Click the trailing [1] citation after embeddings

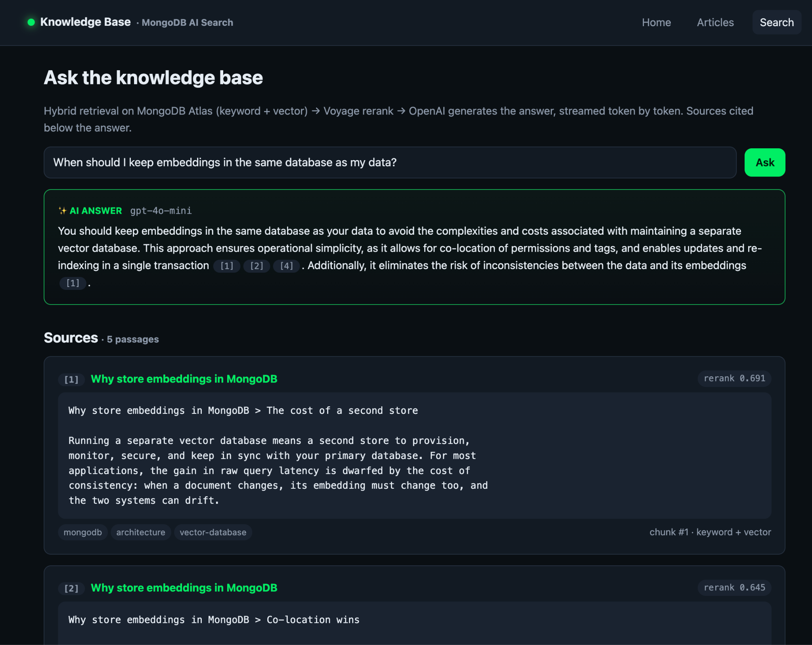(x=73, y=283)
